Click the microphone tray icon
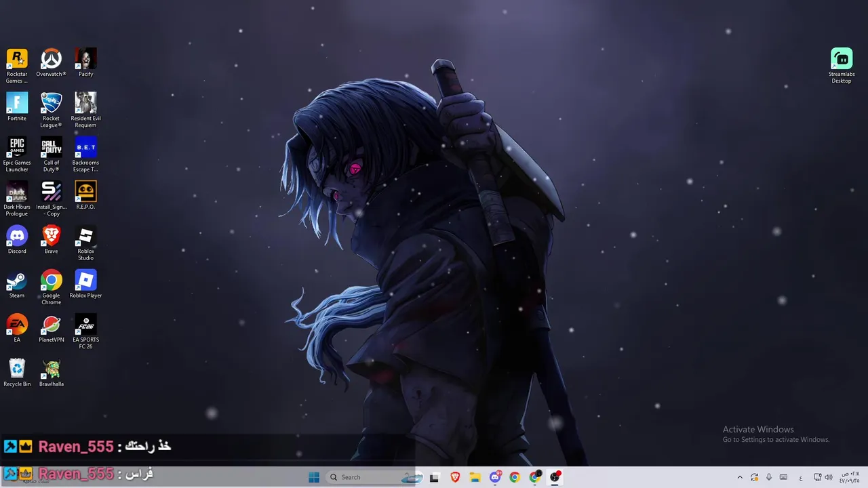This screenshot has width=868, height=488. click(x=769, y=477)
